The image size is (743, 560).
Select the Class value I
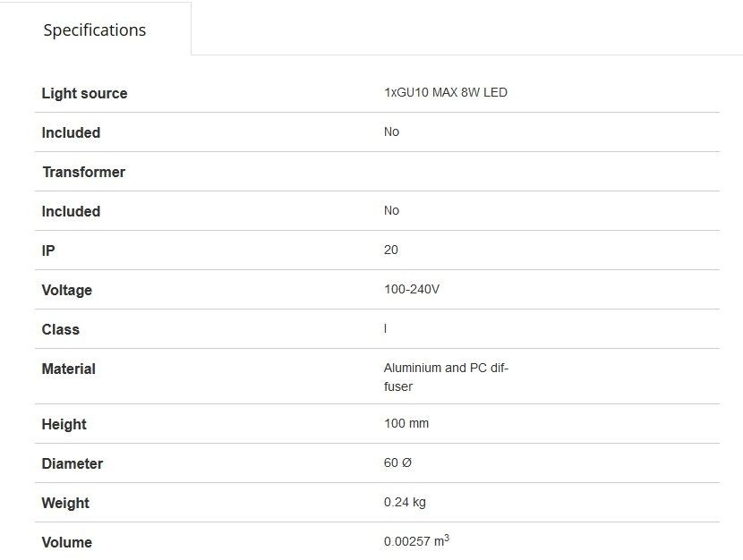coord(386,328)
